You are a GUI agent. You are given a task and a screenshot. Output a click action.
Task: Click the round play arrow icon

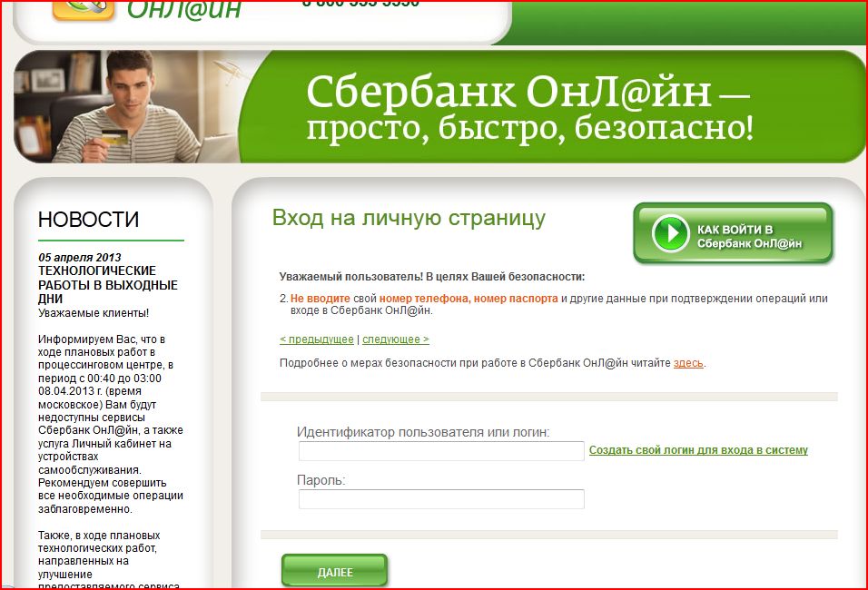[671, 234]
